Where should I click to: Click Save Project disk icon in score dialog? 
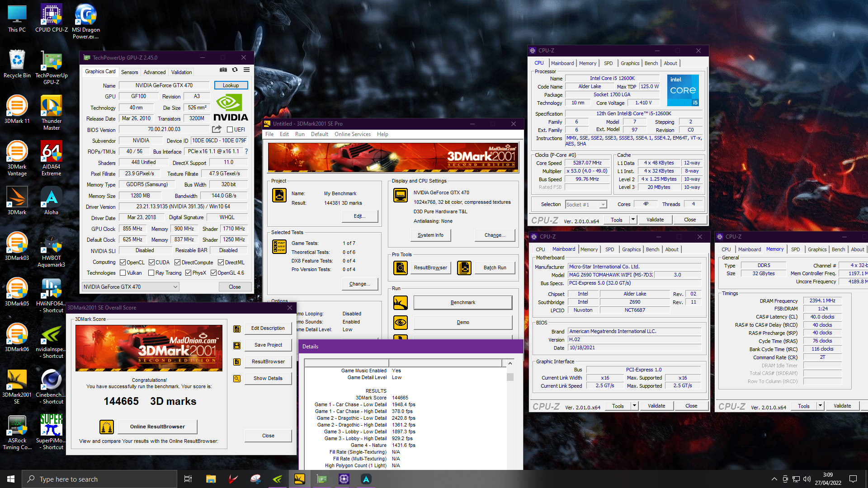[x=236, y=345]
